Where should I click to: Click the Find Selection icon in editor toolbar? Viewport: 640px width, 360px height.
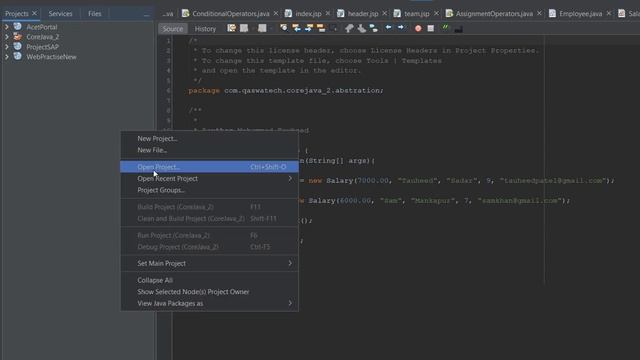[x=284, y=28]
